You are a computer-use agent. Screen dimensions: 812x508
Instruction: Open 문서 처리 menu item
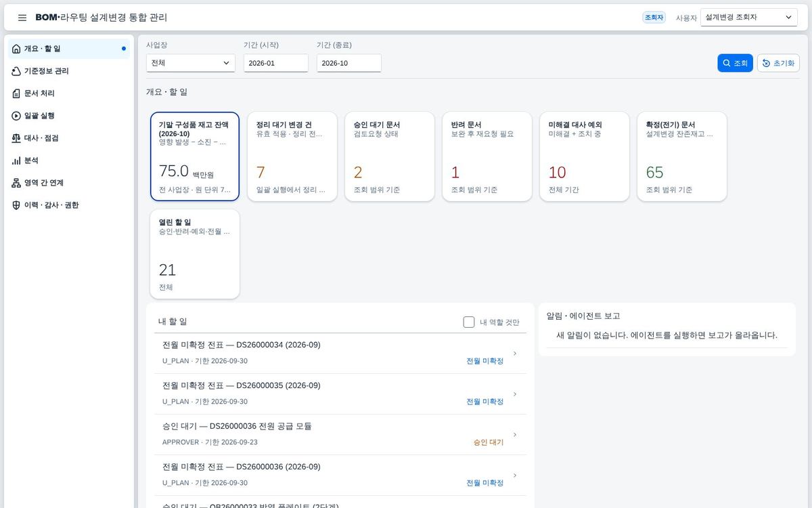point(69,93)
